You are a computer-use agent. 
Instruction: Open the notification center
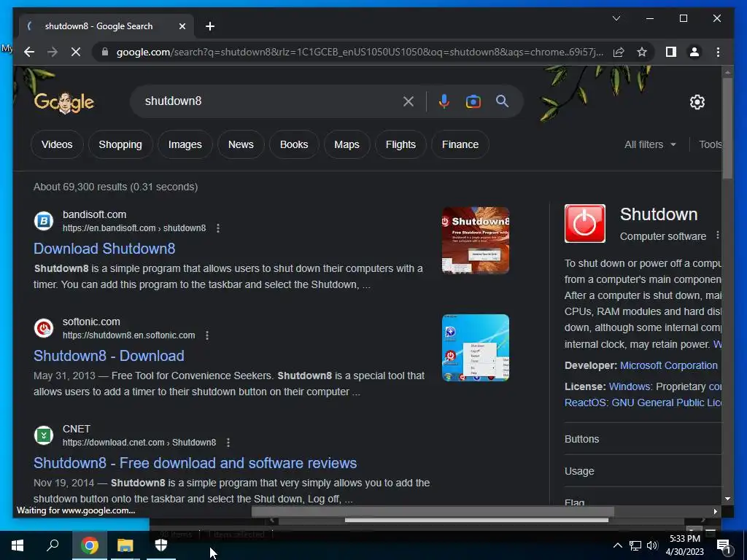tap(724, 545)
